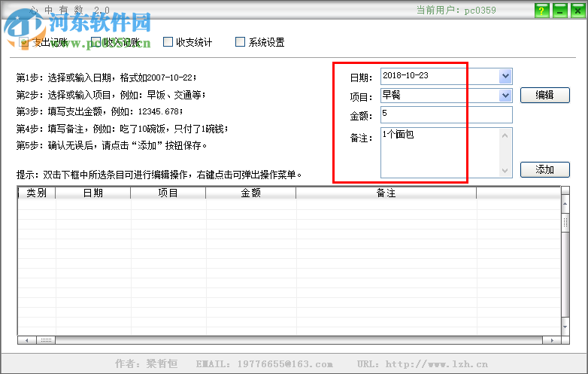Click the 添加 button to save entry
Screen dimensions: 588x374
click(545, 169)
